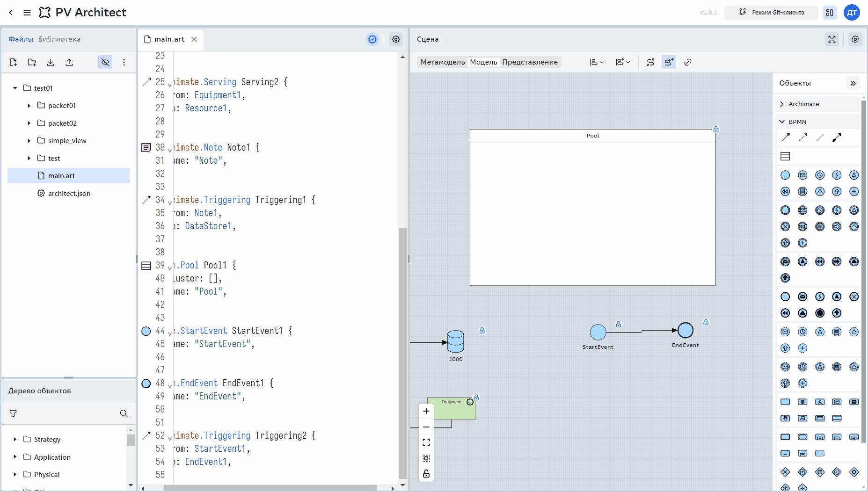
Task: Select main.art in the file tree
Action: (x=69, y=176)
